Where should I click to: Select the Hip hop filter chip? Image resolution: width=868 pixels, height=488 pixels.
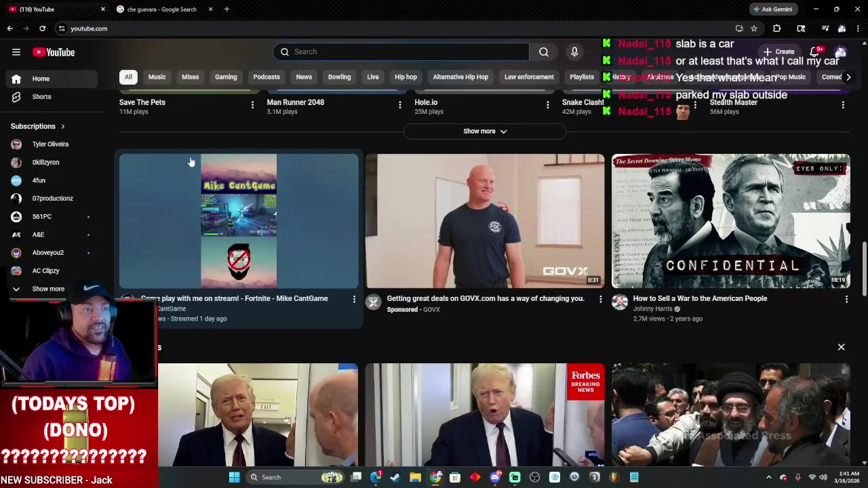(x=406, y=77)
